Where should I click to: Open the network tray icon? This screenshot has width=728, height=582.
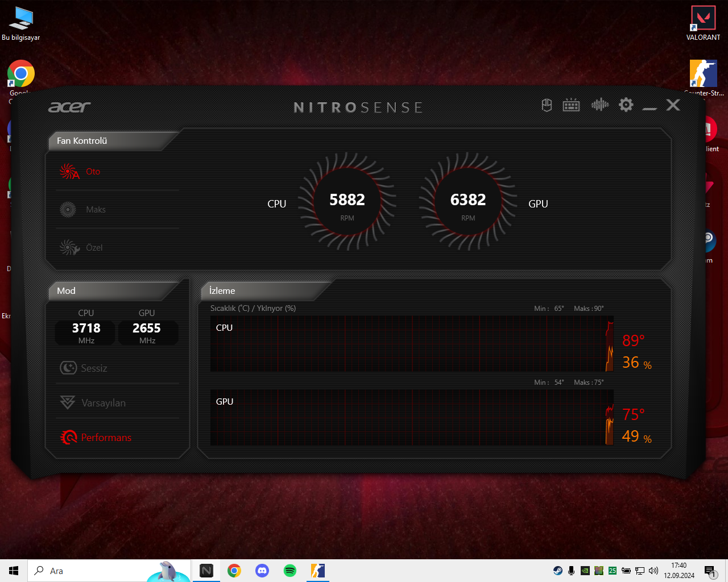[x=640, y=571]
